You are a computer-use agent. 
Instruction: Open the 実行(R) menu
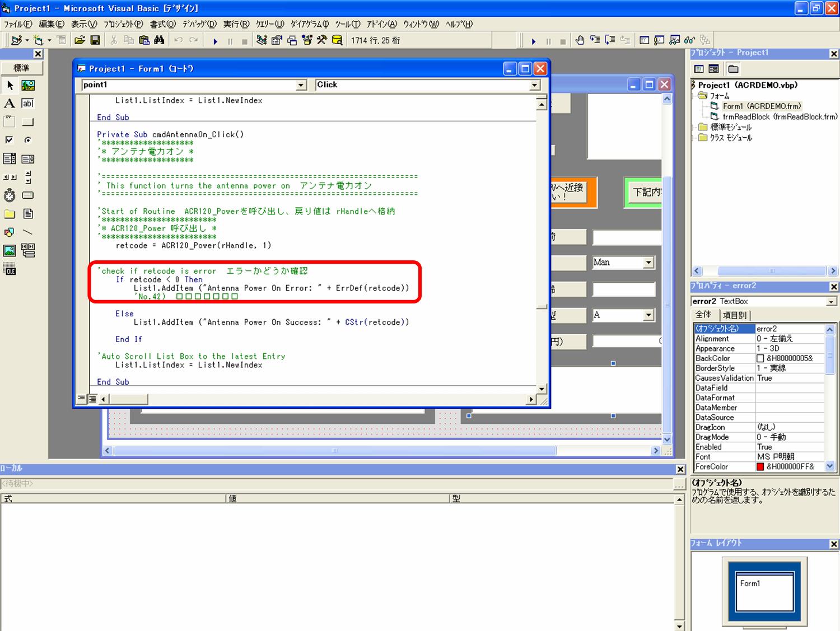coord(236,24)
